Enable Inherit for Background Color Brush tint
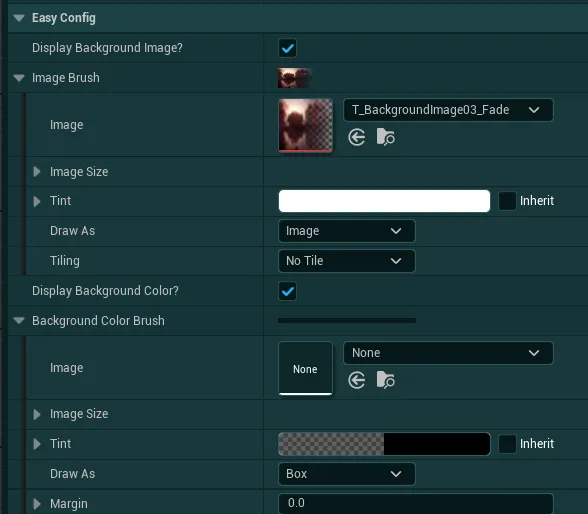The height and width of the screenshot is (514, 588). pyautogui.click(x=507, y=444)
